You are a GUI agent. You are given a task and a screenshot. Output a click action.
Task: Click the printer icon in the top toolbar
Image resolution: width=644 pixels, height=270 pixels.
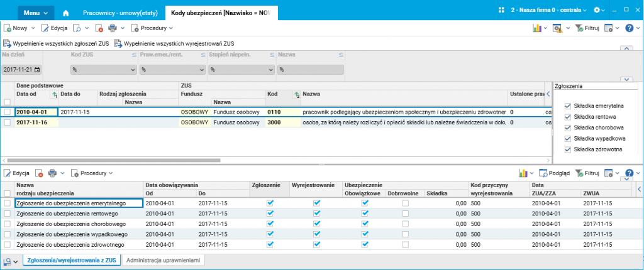[113, 28]
